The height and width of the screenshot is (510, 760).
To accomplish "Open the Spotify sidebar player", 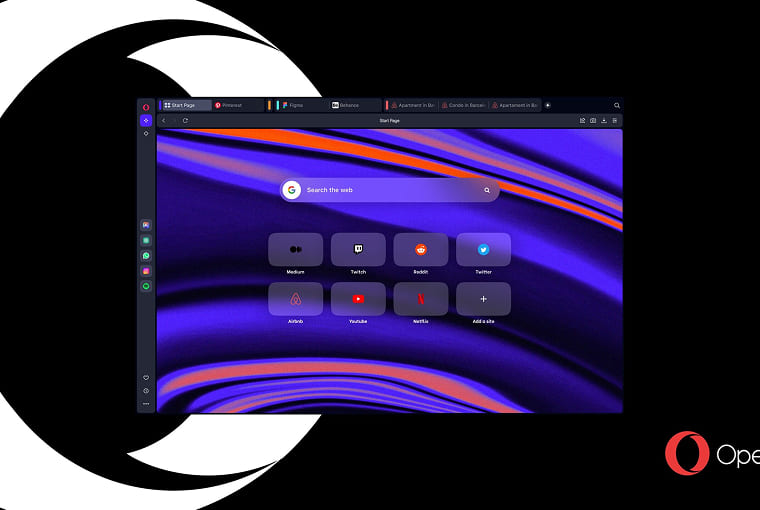I will (146, 286).
